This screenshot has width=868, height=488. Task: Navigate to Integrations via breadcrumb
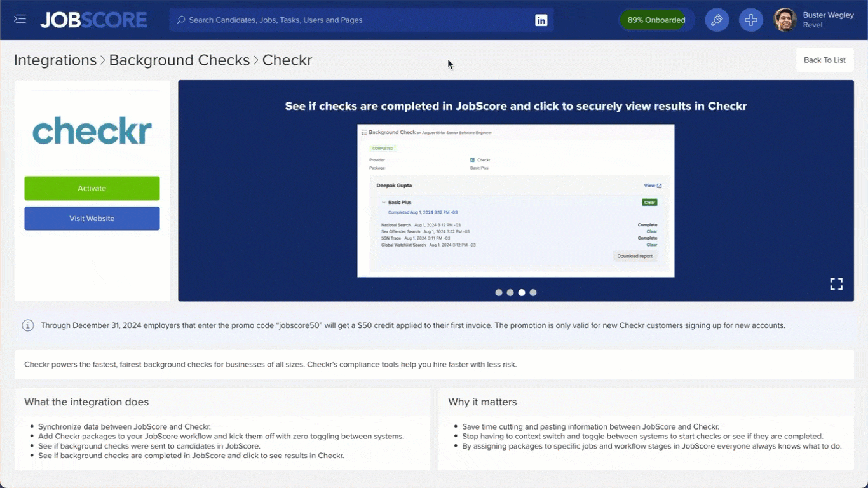(55, 60)
